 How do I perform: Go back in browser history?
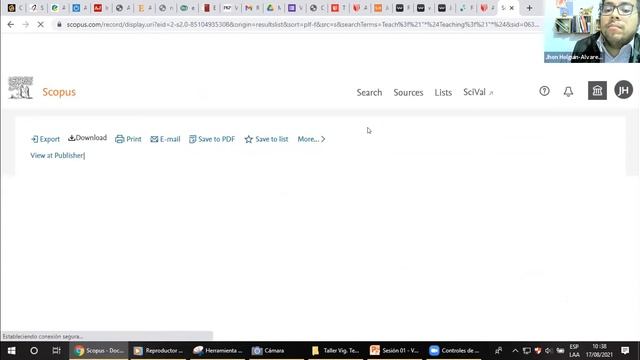(11, 24)
